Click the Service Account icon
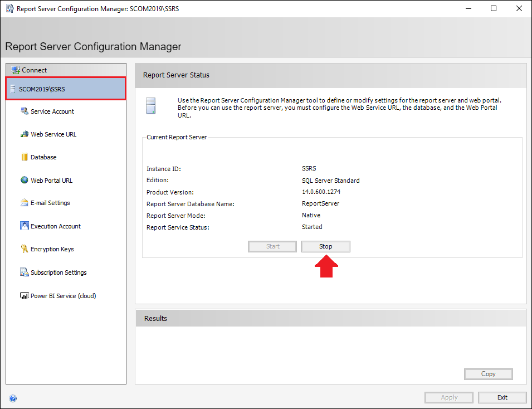The height and width of the screenshot is (409, 532). [x=25, y=111]
